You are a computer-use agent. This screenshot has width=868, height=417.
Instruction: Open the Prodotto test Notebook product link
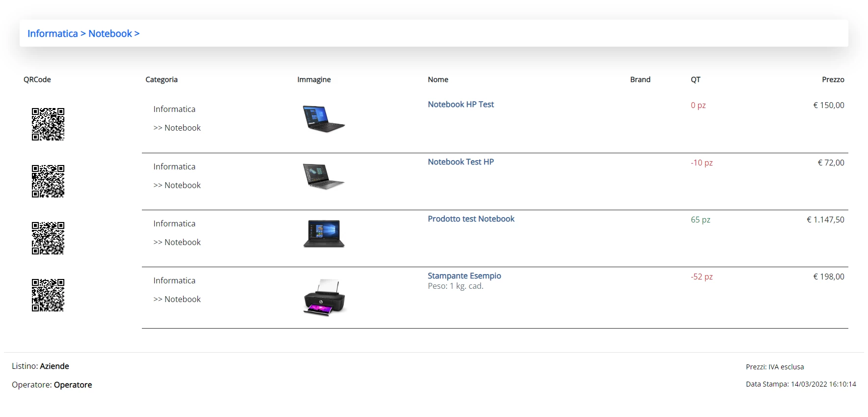pyautogui.click(x=471, y=219)
